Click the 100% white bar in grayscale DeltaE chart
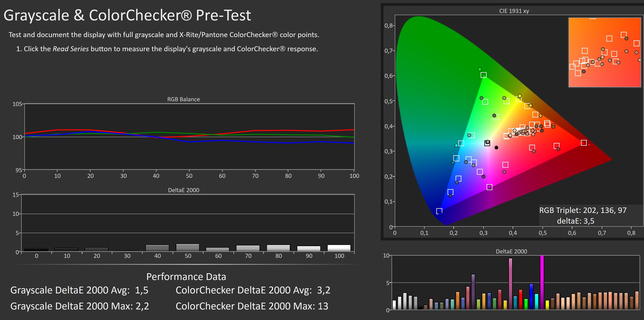Viewport: 644px width, 320px height. click(339, 248)
